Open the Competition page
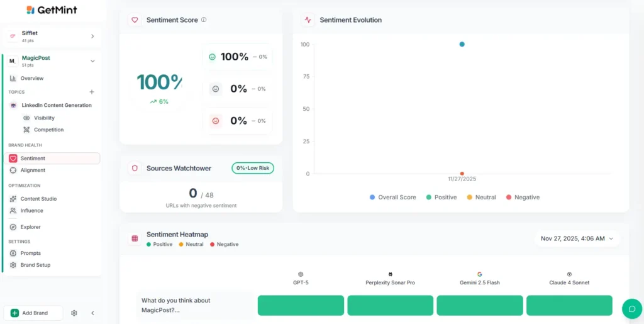Image resolution: width=644 pixels, height=324 pixels. pos(49,130)
